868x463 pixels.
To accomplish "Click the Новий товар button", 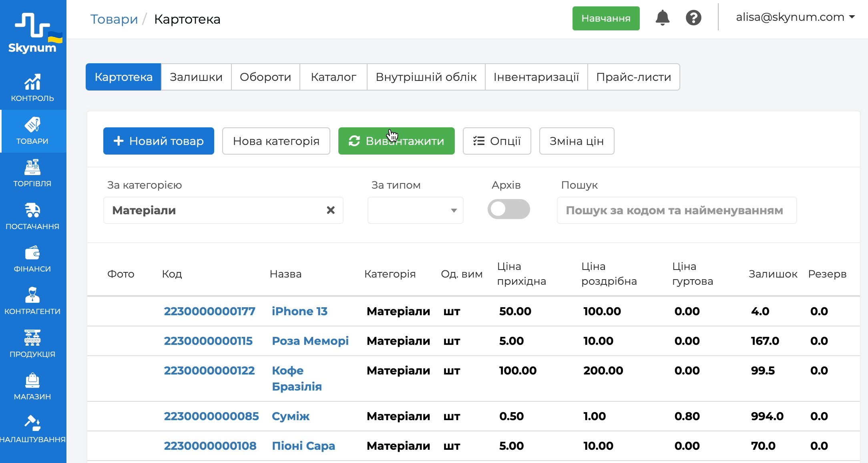I will coord(159,141).
